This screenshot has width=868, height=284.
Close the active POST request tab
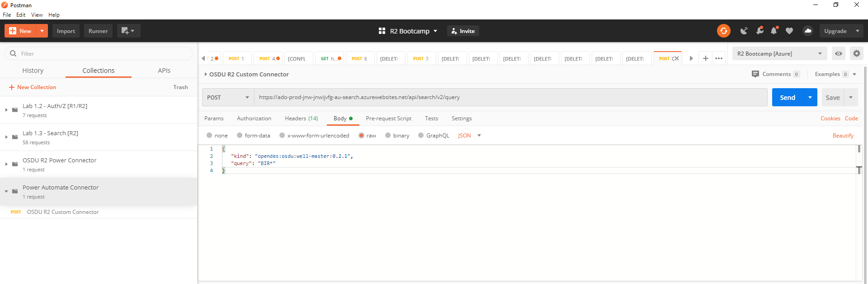677,58
